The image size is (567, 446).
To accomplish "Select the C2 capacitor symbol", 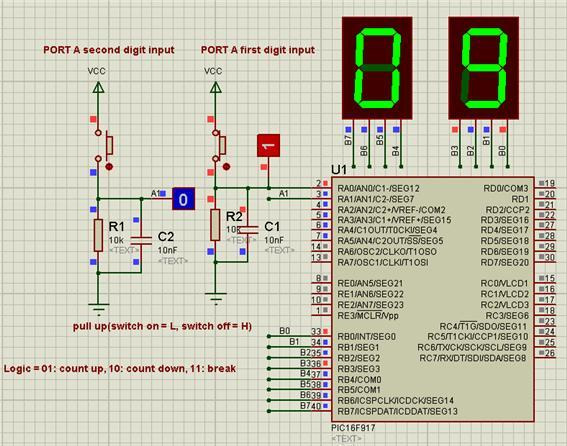I will pos(141,241).
